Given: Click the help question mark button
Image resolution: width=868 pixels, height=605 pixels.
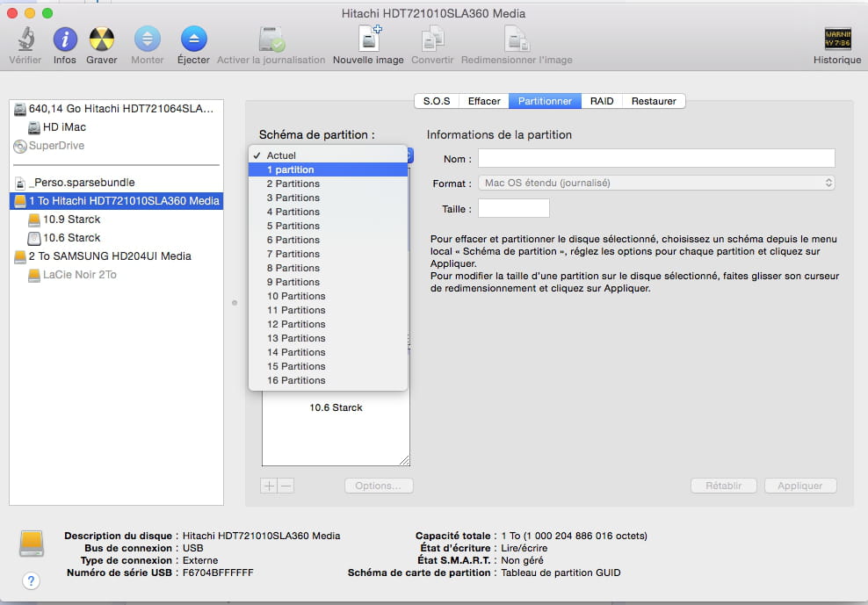Looking at the screenshot, I should click(31, 580).
